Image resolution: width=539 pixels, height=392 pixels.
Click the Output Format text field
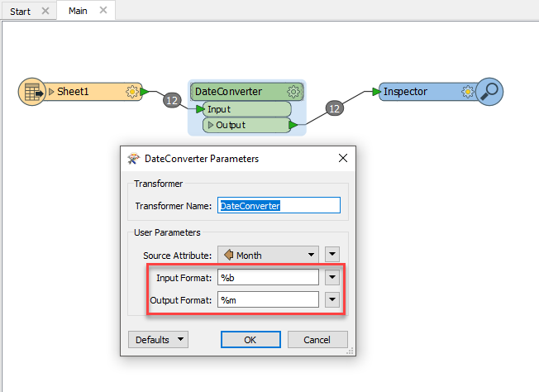[268, 300]
